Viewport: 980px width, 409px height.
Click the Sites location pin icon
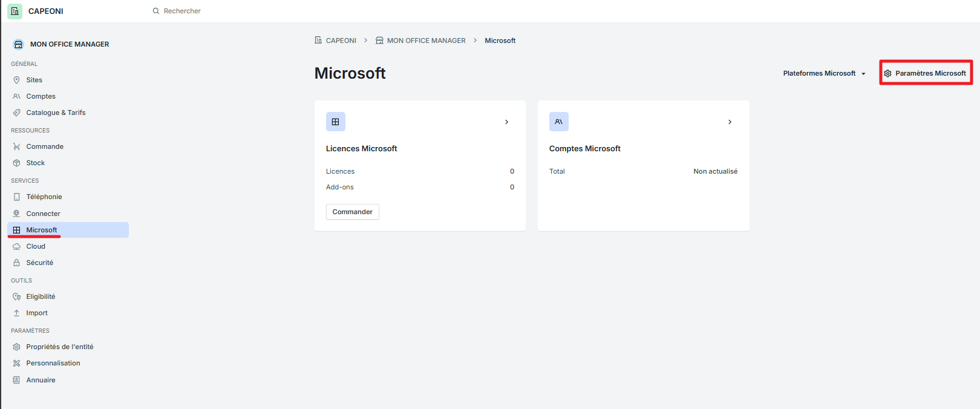pos(16,80)
